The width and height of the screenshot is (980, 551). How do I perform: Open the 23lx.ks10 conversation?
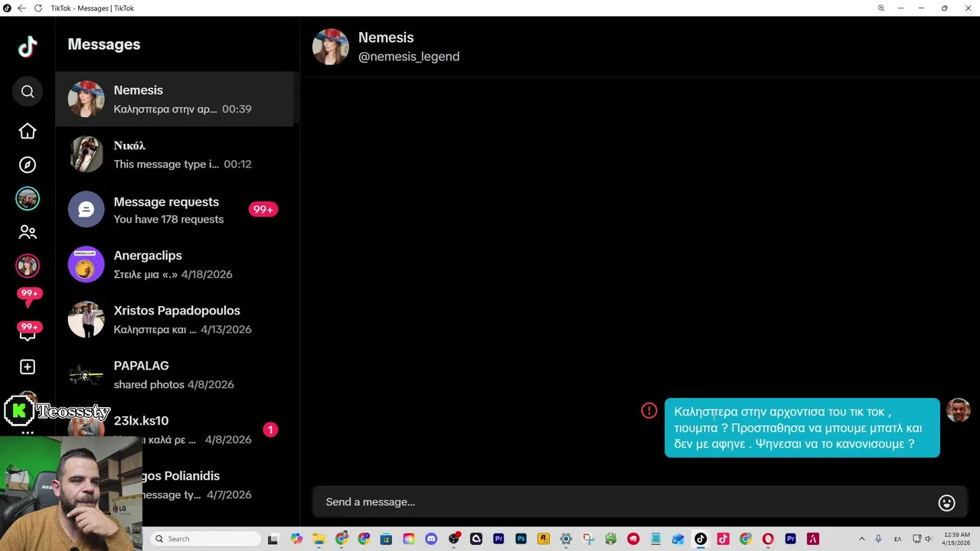[175, 430]
